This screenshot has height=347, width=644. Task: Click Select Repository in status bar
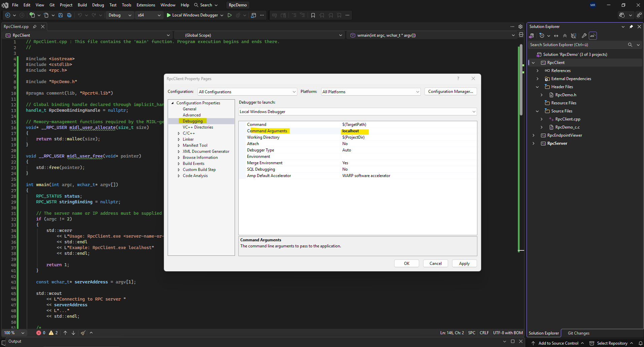click(612, 343)
